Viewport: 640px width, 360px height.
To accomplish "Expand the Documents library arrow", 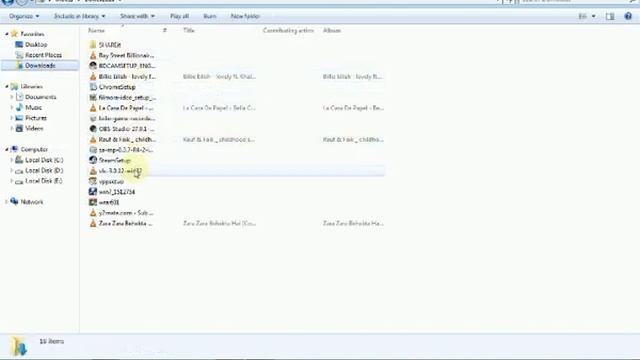I will pyautogui.click(x=11, y=97).
